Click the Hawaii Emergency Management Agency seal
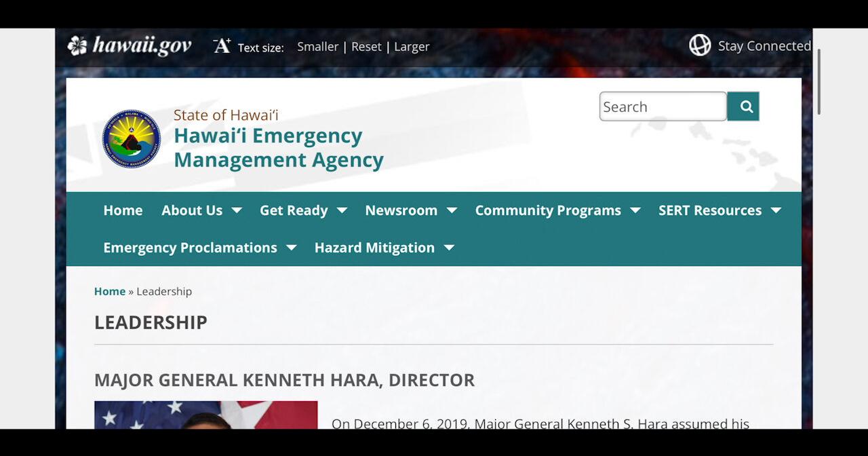The image size is (868, 456). 132,139
